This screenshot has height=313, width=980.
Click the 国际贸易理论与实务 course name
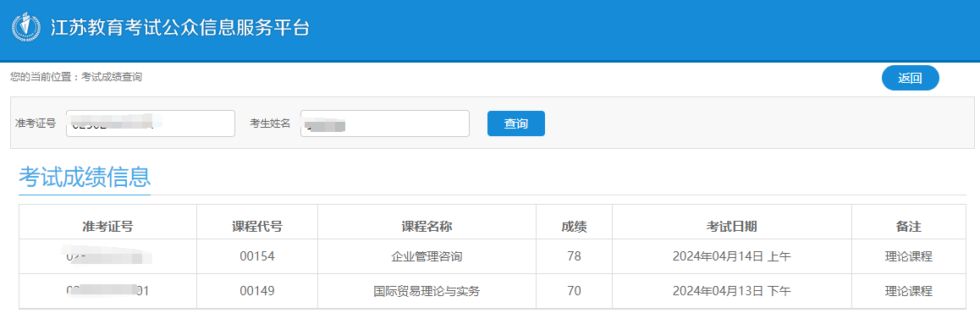(427, 290)
